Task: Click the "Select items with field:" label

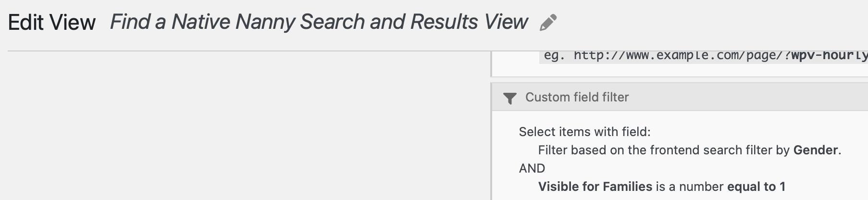Action: [x=584, y=132]
